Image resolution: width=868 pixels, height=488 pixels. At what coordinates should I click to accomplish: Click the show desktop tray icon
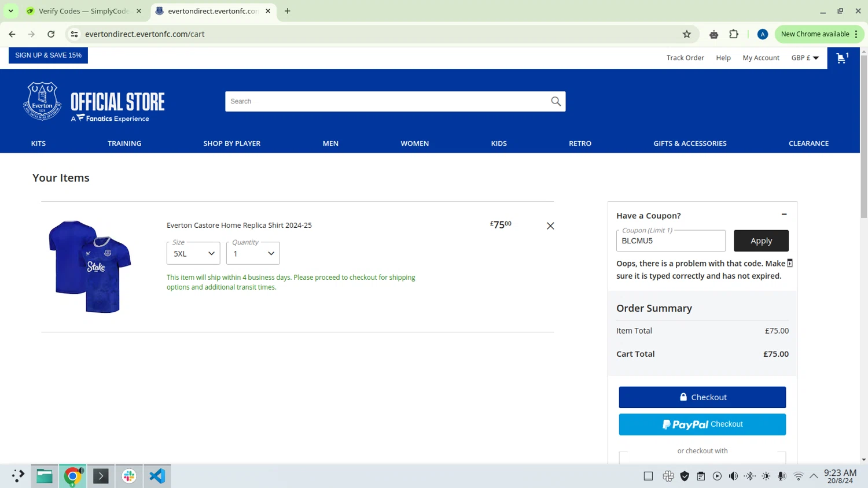648,476
